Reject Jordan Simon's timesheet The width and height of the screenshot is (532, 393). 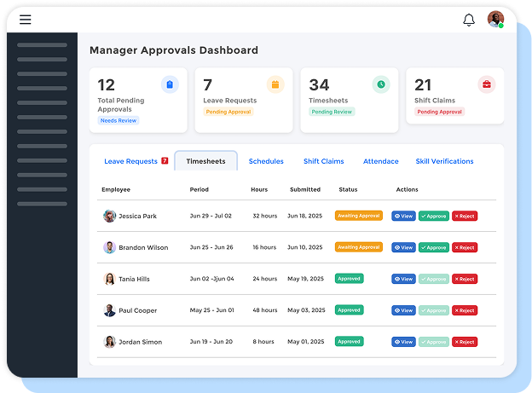point(465,342)
